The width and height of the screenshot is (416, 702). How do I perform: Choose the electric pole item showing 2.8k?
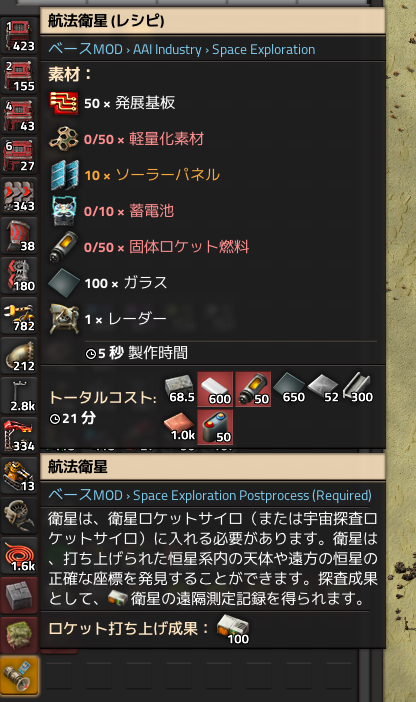point(19,396)
